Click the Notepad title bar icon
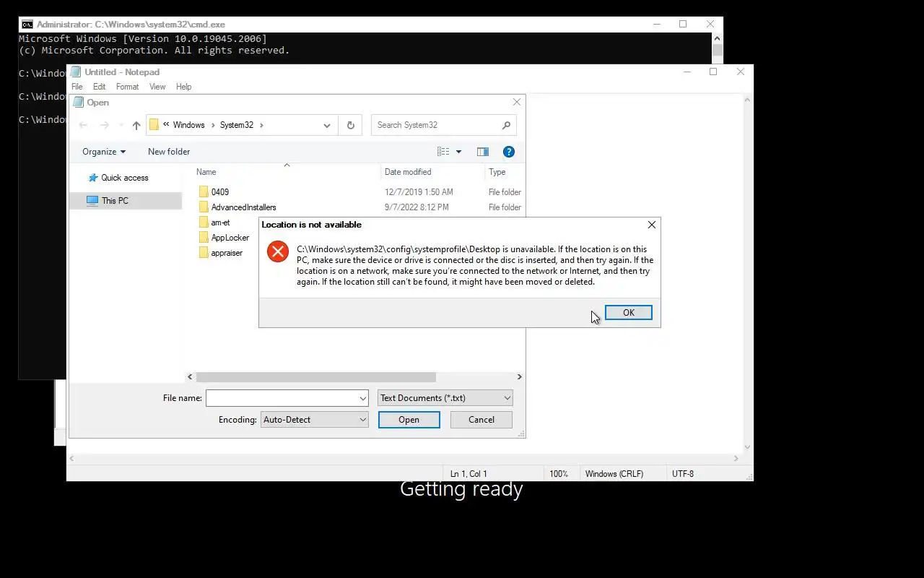Screen dimensions: 924x578 [x=76, y=72]
